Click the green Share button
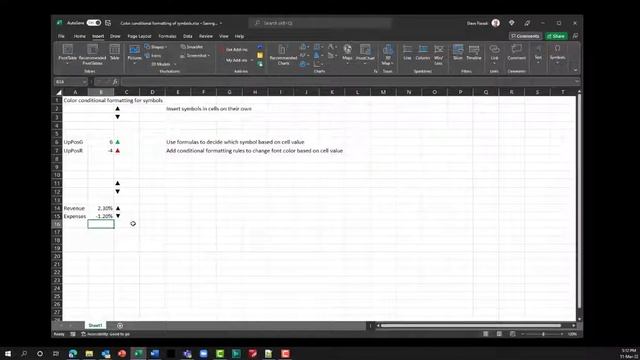This screenshot has width=640, height=360. (x=556, y=36)
